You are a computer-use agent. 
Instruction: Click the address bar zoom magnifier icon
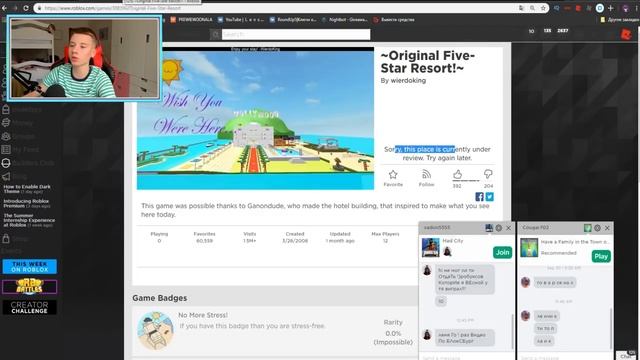point(533,8)
